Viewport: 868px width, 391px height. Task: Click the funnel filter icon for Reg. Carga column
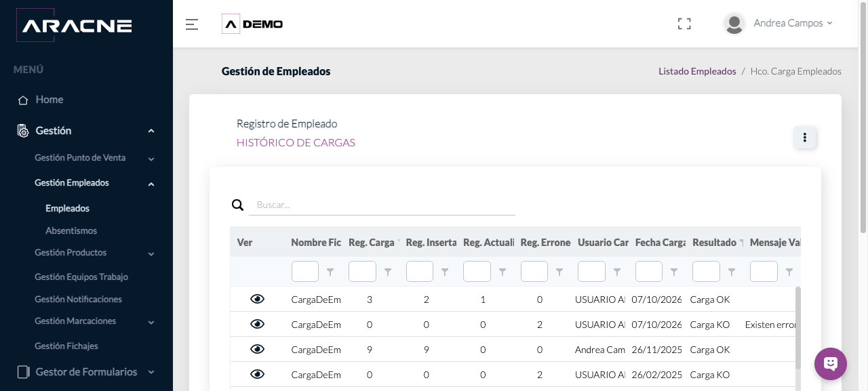[388, 272]
